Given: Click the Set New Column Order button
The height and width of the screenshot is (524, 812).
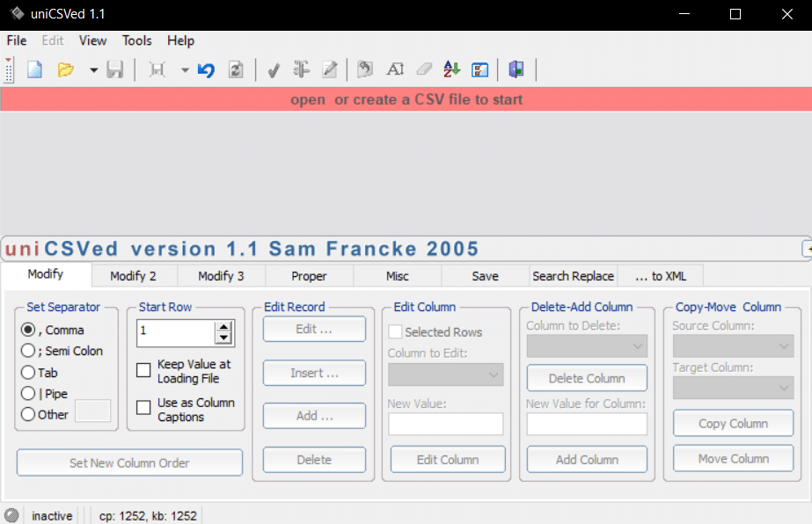Looking at the screenshot, I should point(129,462).
